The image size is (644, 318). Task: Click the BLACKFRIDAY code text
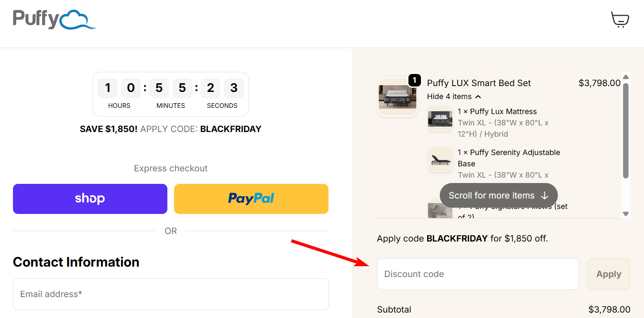point(231,129)
